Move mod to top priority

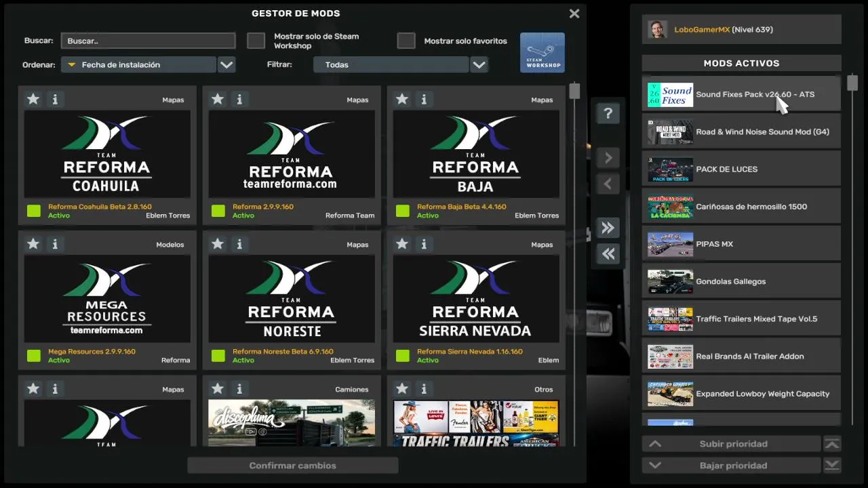(832, 444)
